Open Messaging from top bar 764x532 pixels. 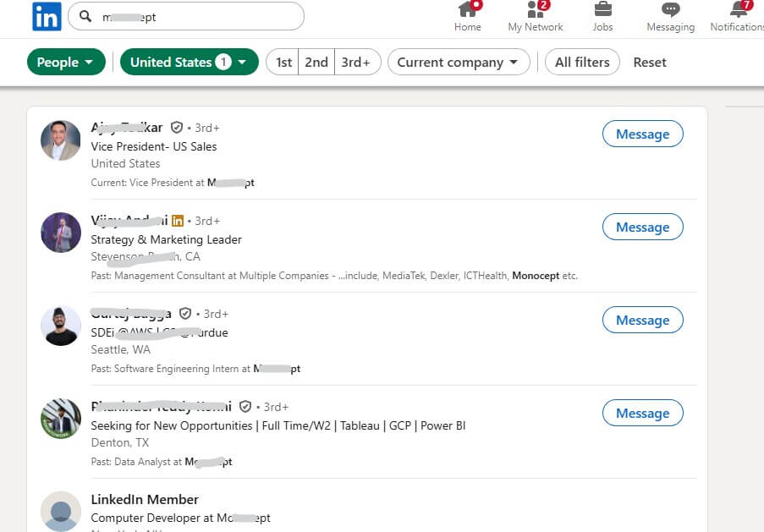[670, 17]
